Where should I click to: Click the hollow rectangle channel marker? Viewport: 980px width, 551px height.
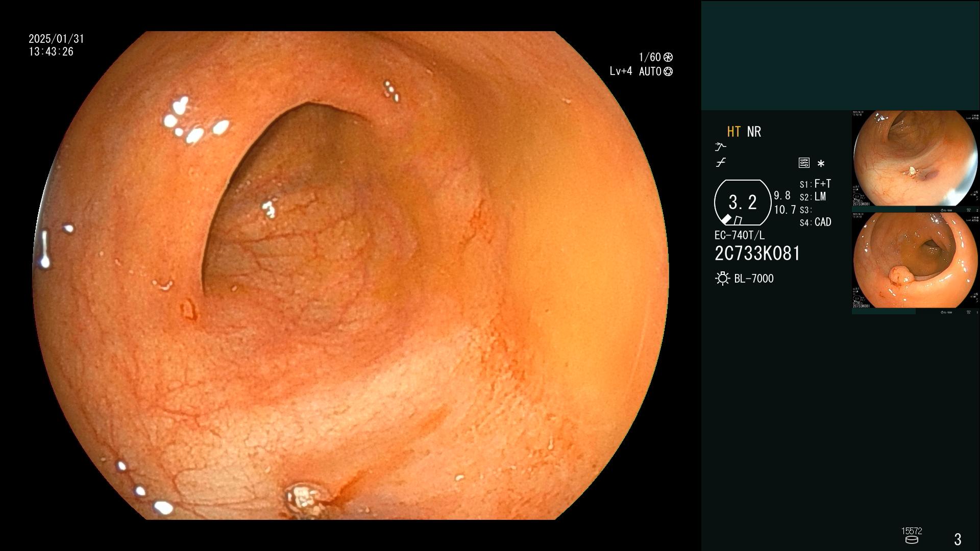[x=738, y=220]
